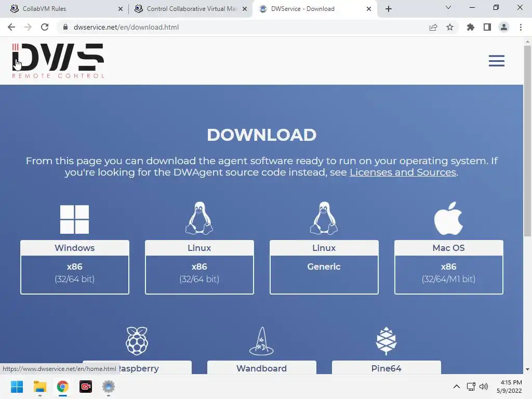Close the Control Collaborative Virtual Machine tab

245,9
